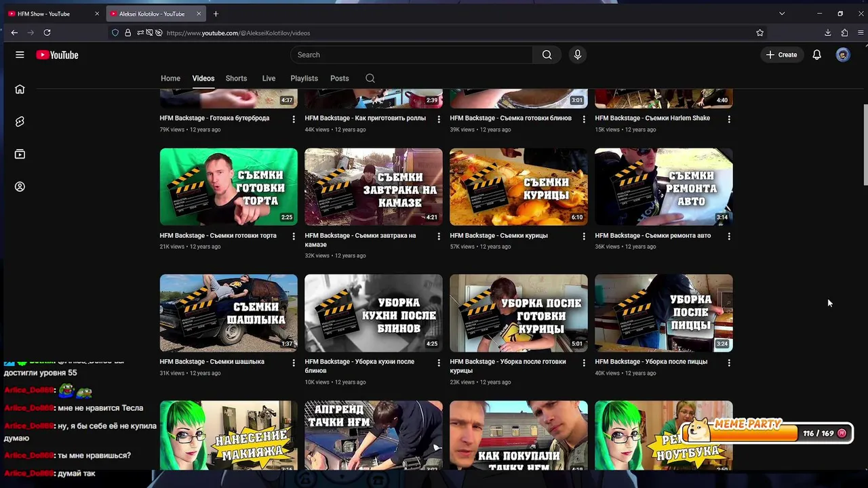Open title Уборка после готовки курицы

(507, 366)
